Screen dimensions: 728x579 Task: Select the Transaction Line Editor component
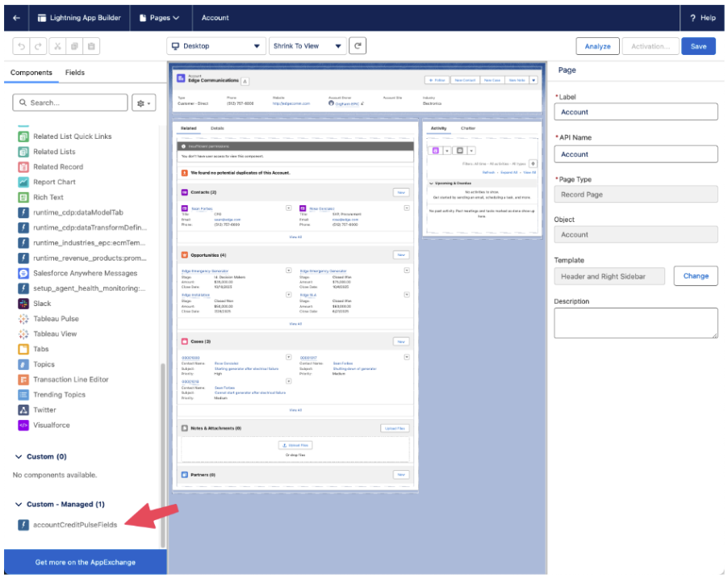[64, 380]
